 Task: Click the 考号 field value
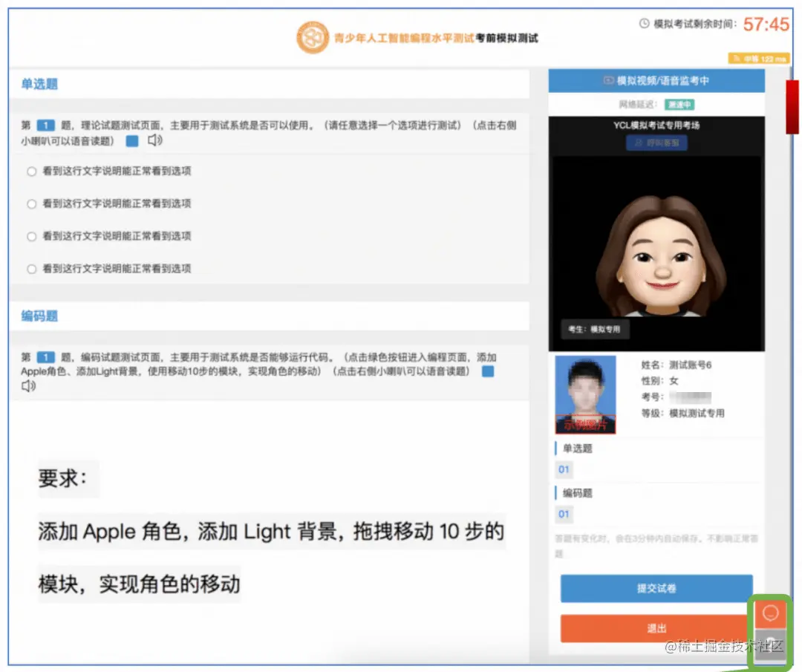[x=690, y=397]
